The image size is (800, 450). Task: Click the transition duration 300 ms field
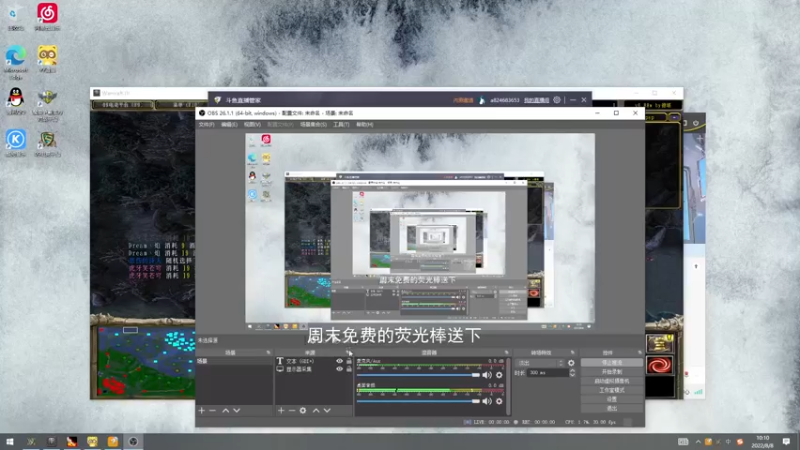(x=548, y=373)
